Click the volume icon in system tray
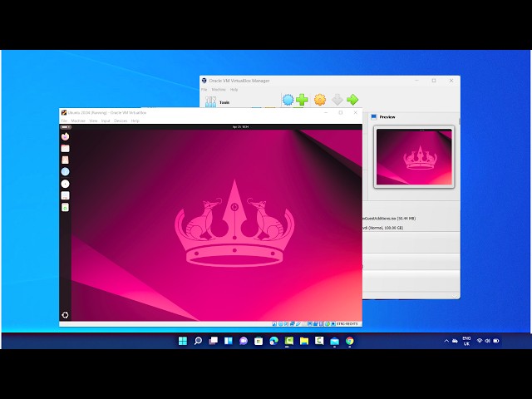 [488, 341]
